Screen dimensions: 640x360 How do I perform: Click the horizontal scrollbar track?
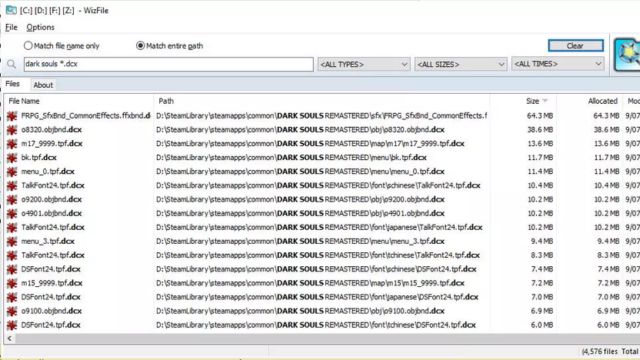click(x=327, y=338)
